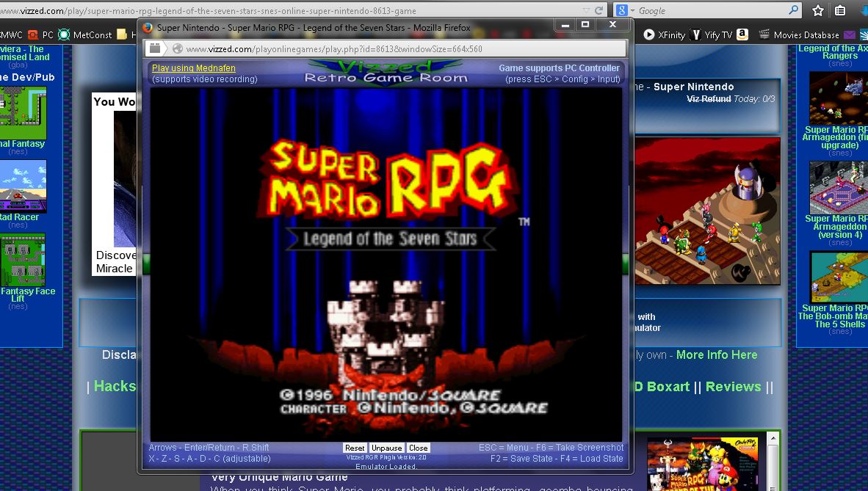This screenshot has width=868, height=491.
Task: Open the Reviews tab link
Action: (733, 387)
